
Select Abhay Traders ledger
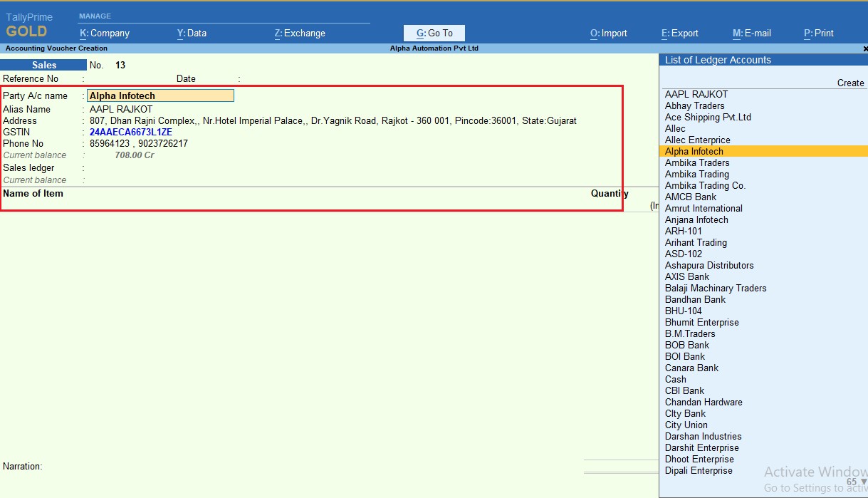(694, 105)
